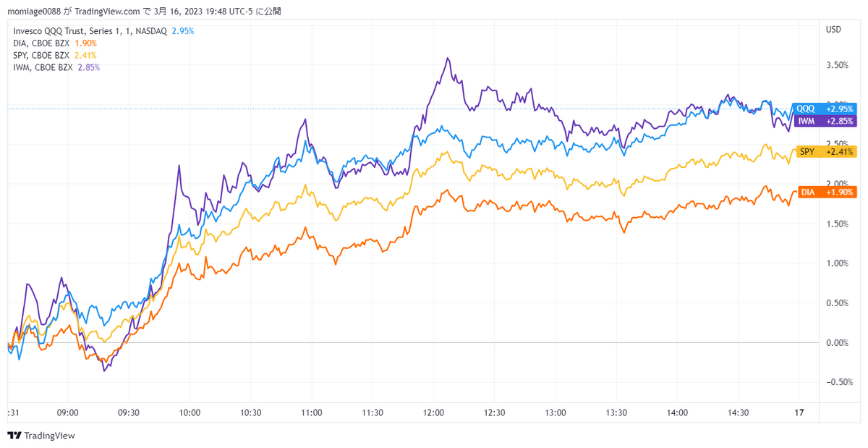Click the 12:00 time axis label
This screenshot has height=448, width=868.
pyautogui.click(x=433, y=413)
